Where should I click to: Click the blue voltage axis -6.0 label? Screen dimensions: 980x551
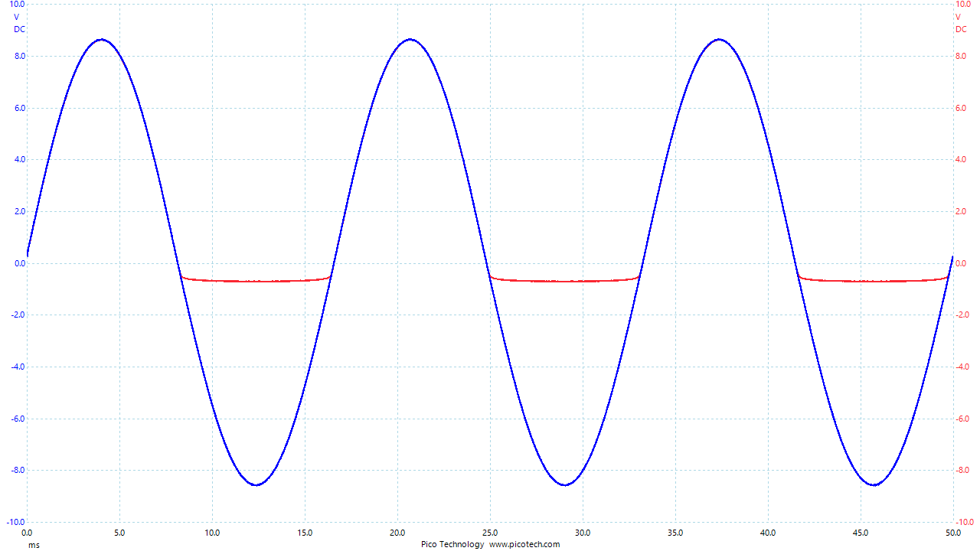18,419
